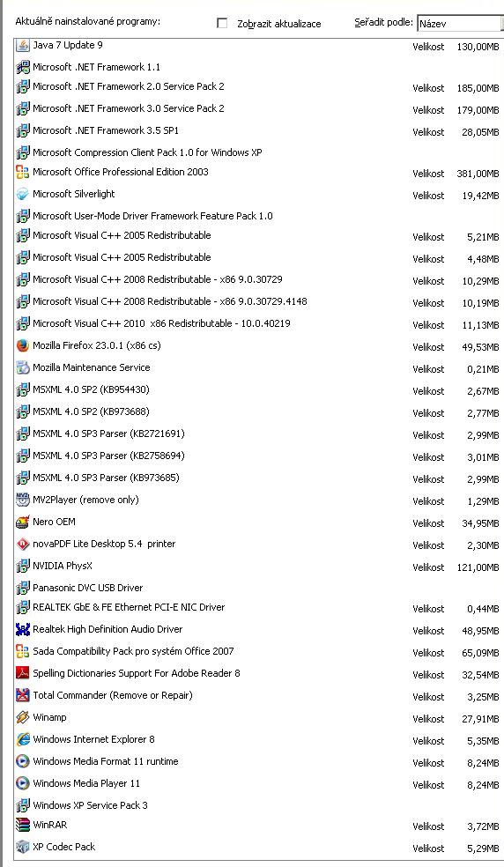Viewport: 504px width, 867px height.
Task: Click the Windows Internet Explorer 8 icon
Action: (x=22, y=739)
